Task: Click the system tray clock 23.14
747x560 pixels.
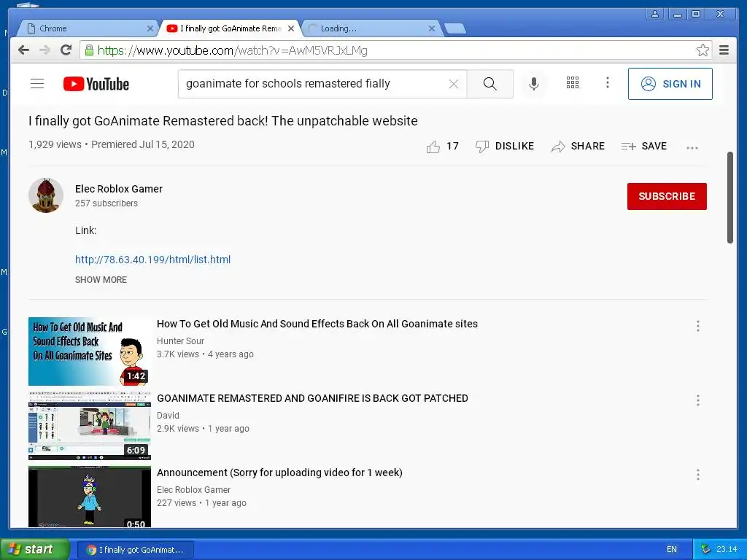Action: coord(727,550)
